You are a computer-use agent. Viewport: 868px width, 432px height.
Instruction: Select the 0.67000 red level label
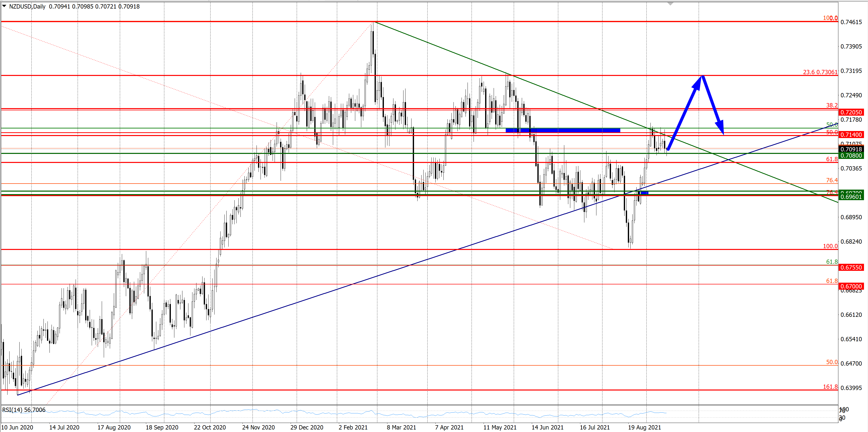(x=851, y=286)
